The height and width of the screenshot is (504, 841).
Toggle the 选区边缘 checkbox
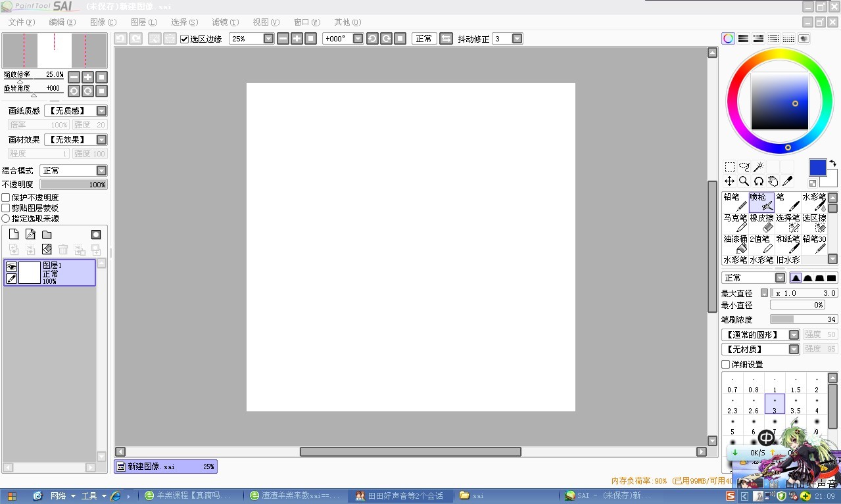click(185, 39)
